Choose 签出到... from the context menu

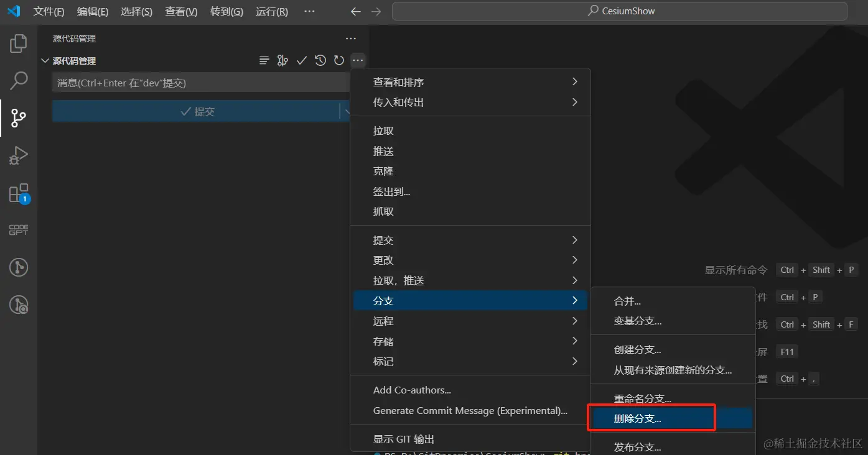[470, 191]
